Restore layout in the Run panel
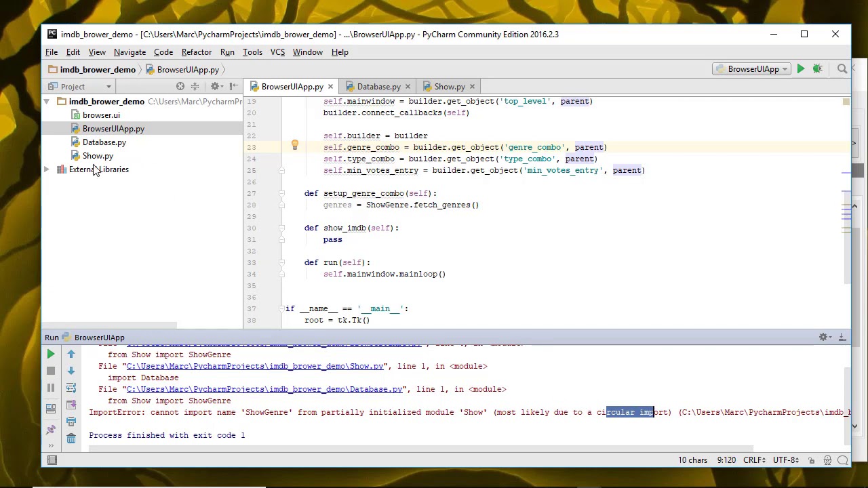 point(51,409)
